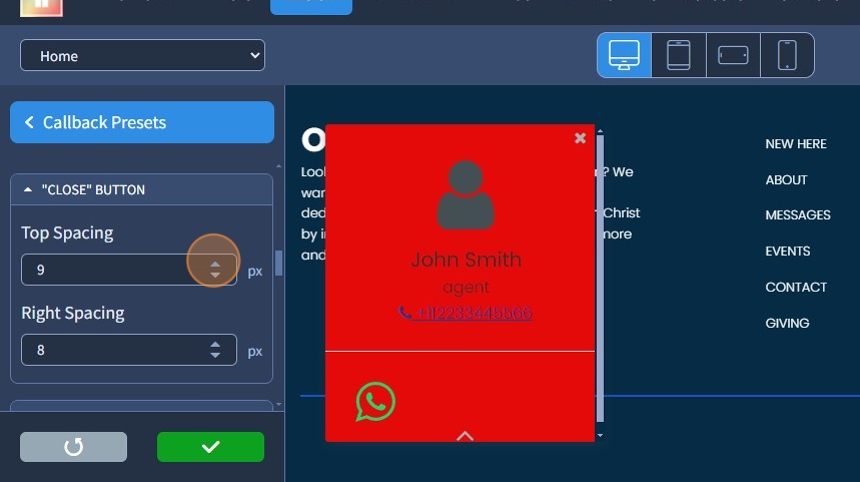The height and width of the screenshot is (482, 860).
Task: Click the scroll up arrow of settings panel
Action: point(279,166)
